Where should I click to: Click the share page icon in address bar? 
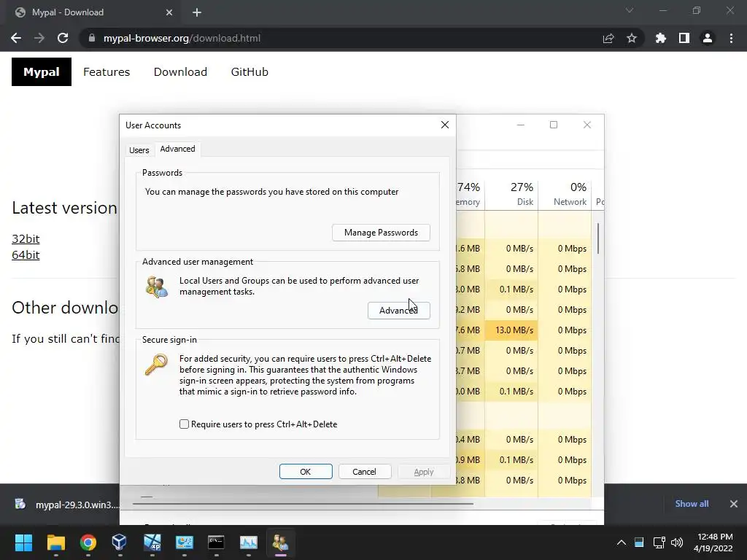(x=608, y=38)
